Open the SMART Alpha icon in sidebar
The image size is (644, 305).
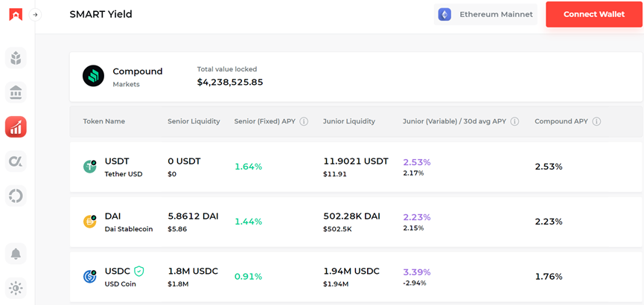point(16,161)
